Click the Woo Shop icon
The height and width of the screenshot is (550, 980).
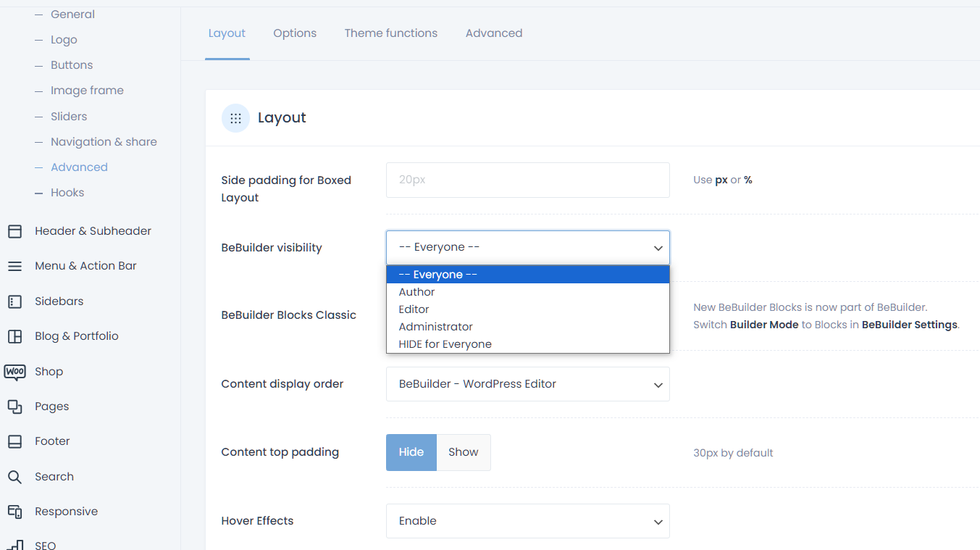(14, 372)
